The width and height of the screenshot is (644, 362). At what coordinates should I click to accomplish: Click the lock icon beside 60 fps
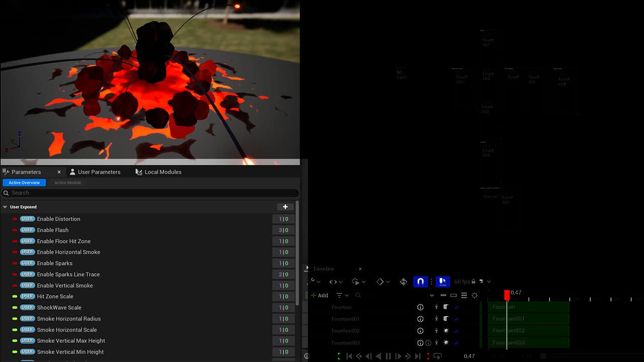coord(473,282)
